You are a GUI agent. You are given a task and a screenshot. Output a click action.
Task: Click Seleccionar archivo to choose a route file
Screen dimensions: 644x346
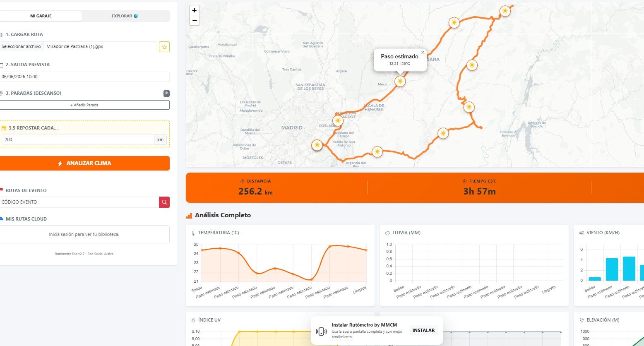(21, 47)
